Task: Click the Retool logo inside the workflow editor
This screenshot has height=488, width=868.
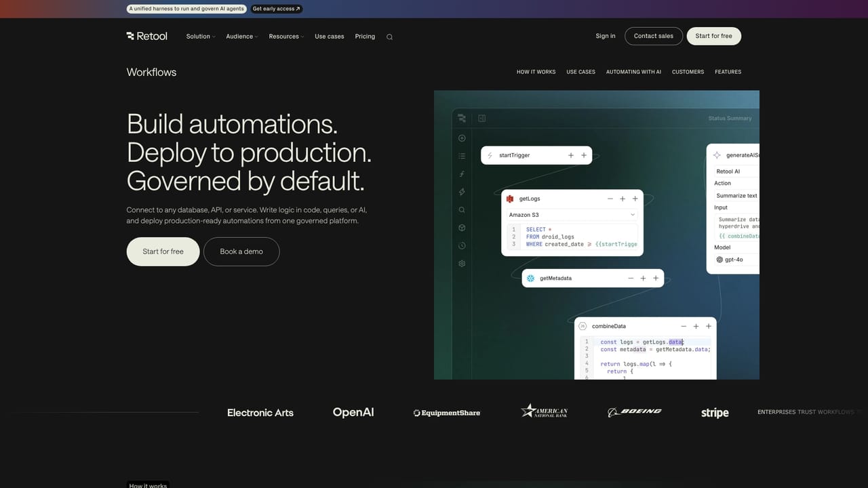Action: [x=462, y=118]
